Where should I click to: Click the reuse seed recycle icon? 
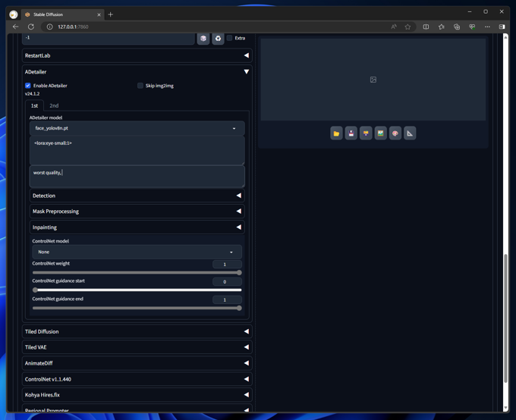(218, 39)
